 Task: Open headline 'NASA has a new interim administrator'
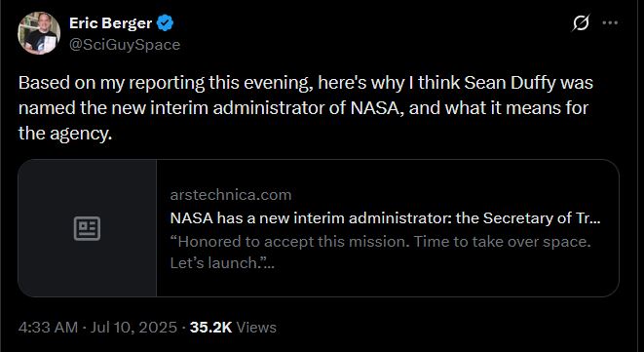coord(385,218)
